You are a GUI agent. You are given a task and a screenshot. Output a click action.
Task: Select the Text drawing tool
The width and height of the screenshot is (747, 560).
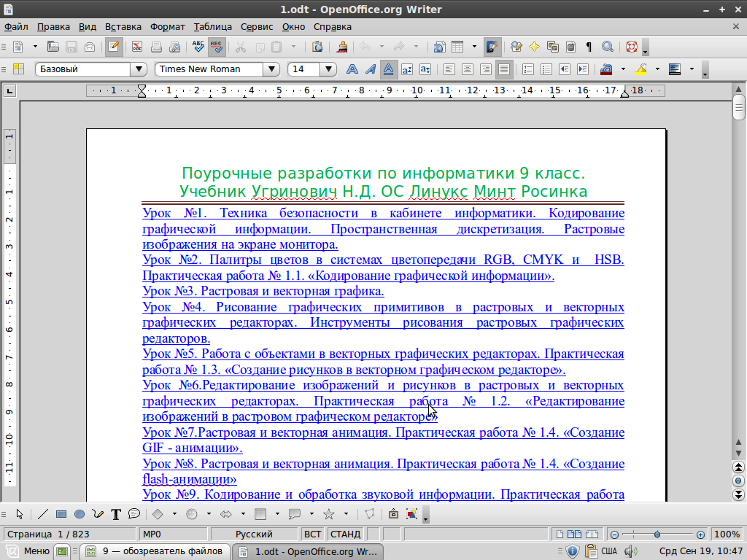(116, 514)
